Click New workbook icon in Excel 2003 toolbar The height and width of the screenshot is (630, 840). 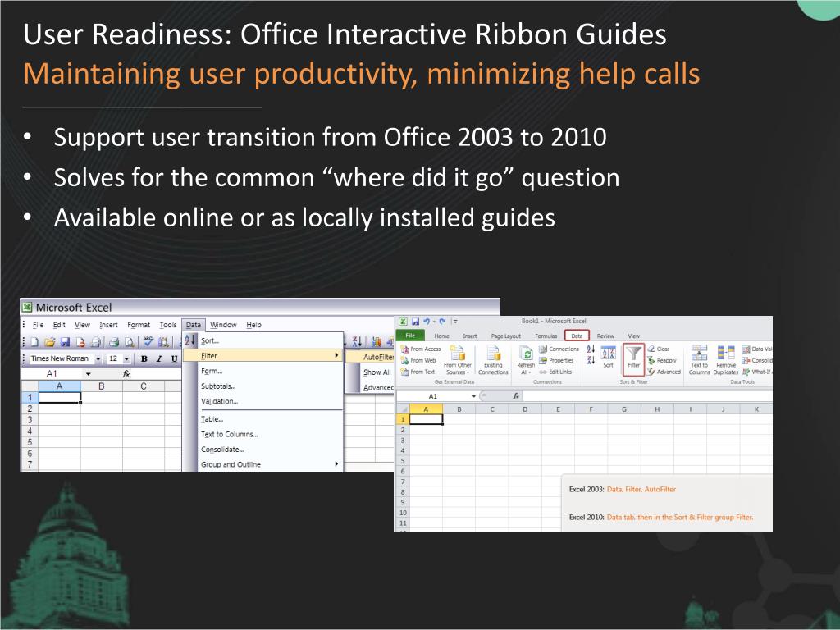[34, 342]
